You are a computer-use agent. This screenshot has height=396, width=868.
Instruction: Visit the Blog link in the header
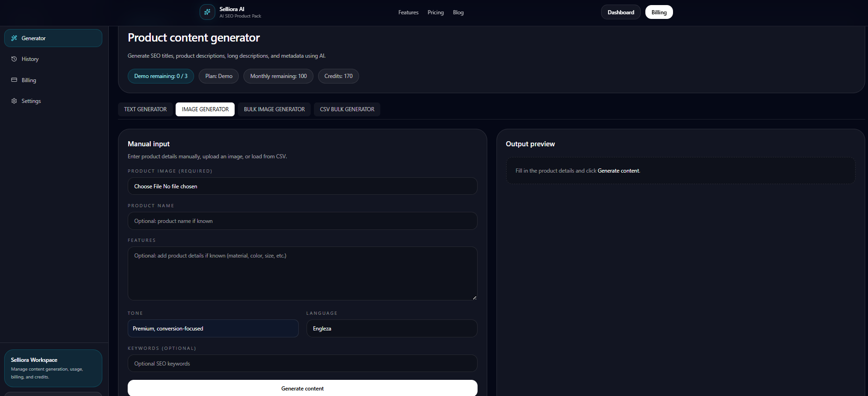click(458, 12)
